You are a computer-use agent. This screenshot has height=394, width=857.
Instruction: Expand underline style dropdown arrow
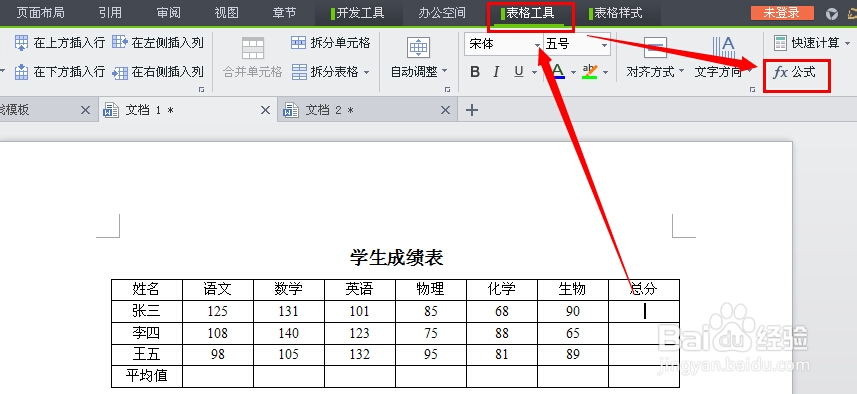click(x=534, y=72)
